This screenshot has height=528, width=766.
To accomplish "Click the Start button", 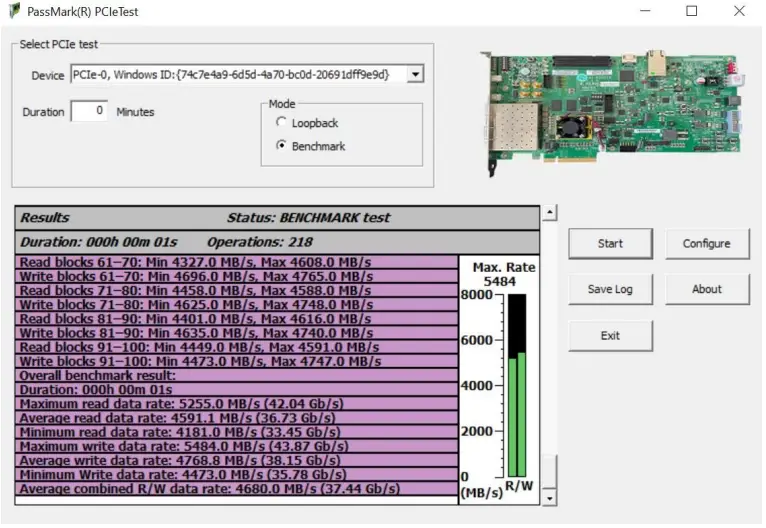I will tap(610, 243).
